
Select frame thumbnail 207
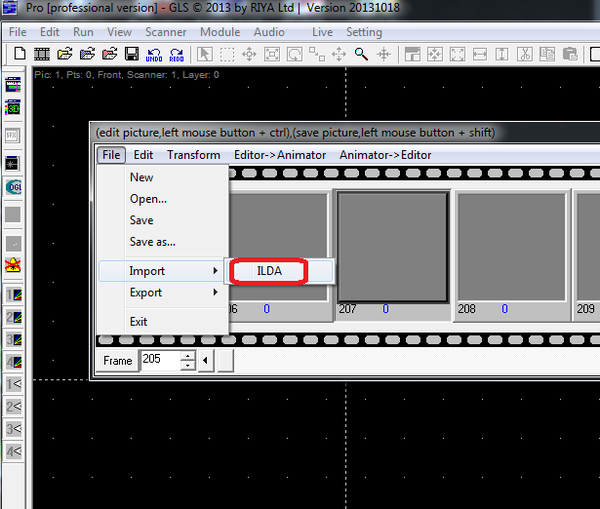tap(393, 247)
